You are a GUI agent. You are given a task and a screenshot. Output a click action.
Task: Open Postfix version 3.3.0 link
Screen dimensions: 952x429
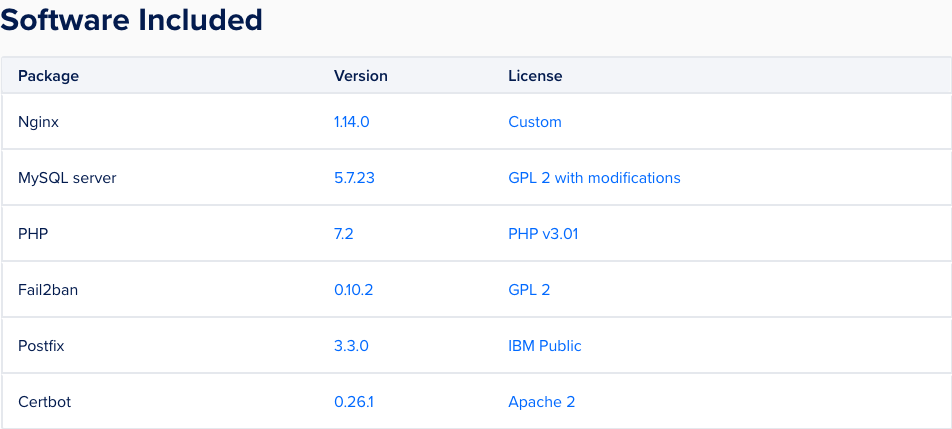352,346
